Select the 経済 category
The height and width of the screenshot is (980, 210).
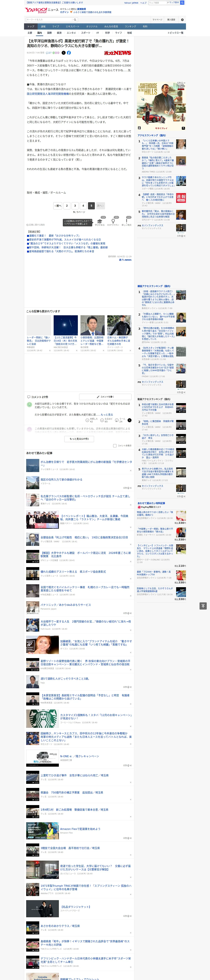59,33
